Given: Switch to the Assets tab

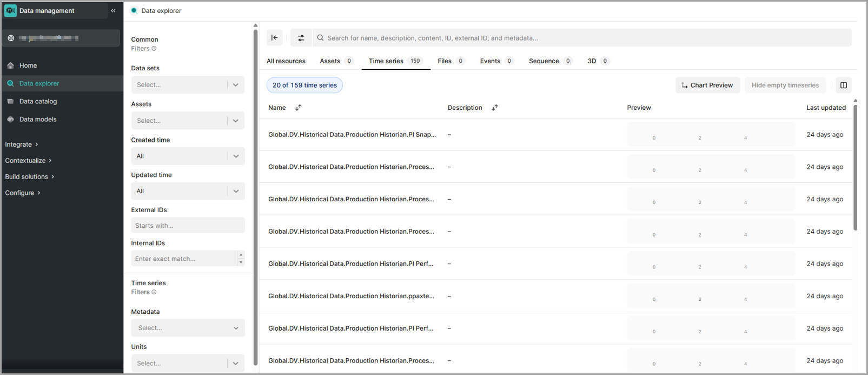Looking at the screenshot, I should (x=336, y=61).
